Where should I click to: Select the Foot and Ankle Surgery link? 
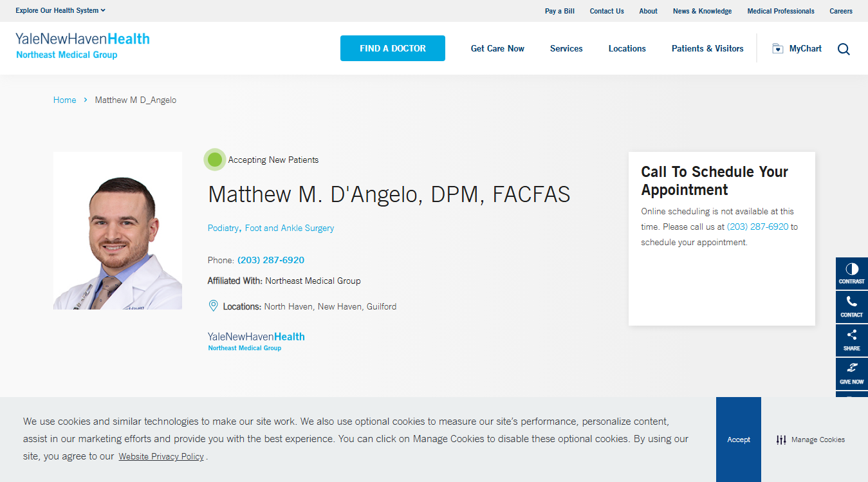pos(290,228)
